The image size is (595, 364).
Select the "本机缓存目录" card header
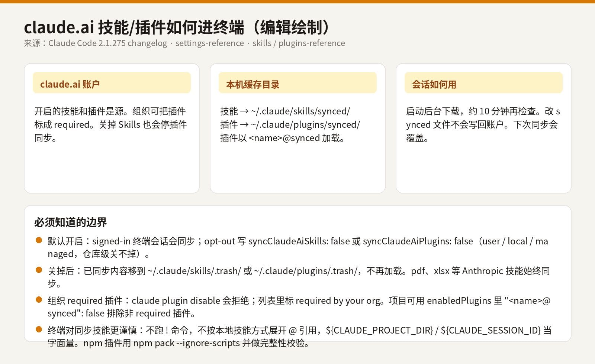(297, 83)
